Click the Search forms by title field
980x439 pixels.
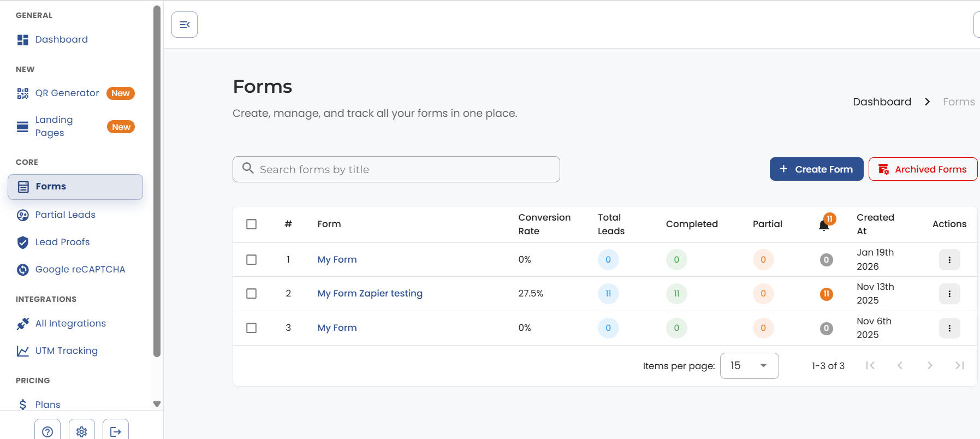coord(396,169)
